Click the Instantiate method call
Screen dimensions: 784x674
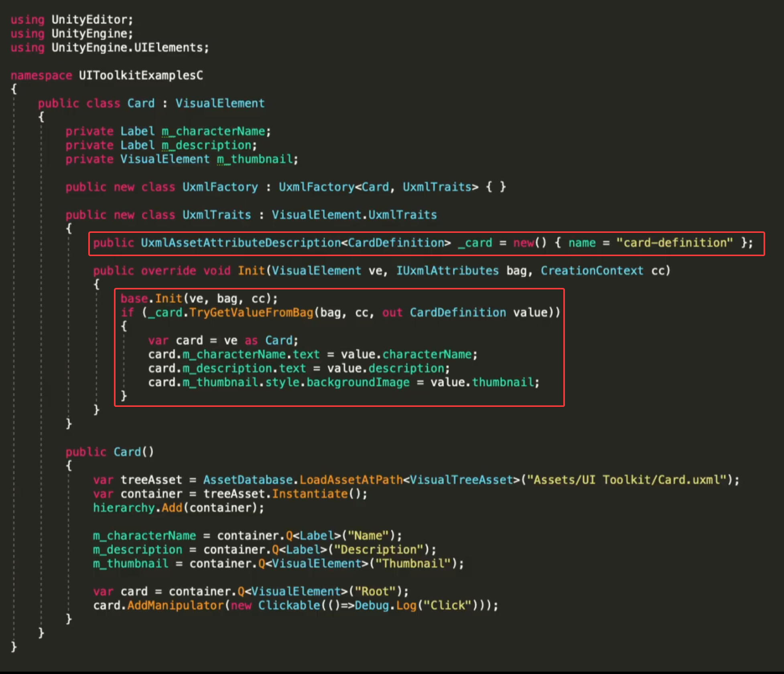(x=310, y=494)
